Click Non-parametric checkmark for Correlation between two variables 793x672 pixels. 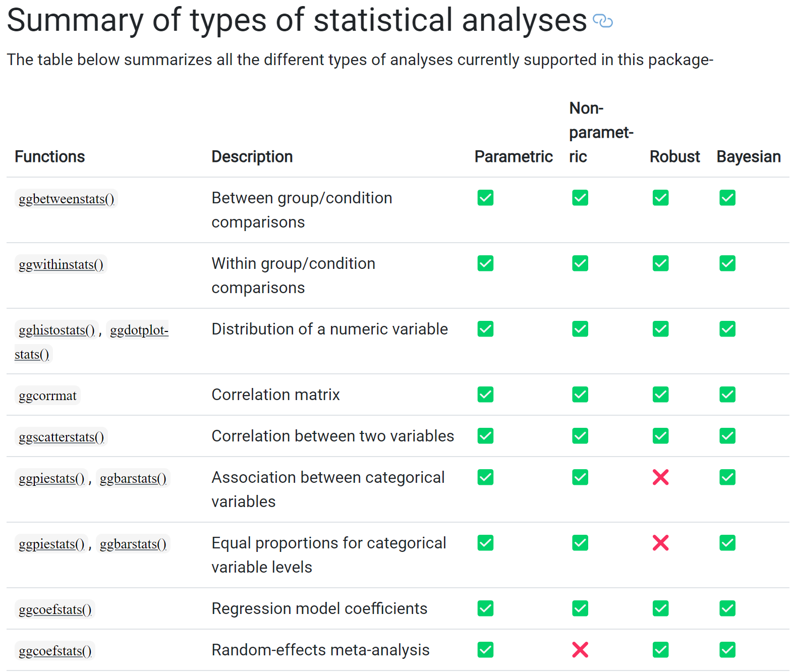pos(580,436)
